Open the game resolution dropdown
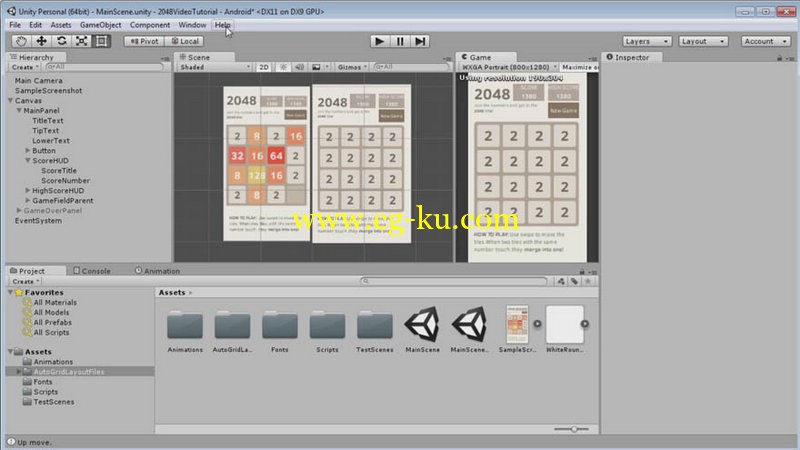The width and height of the screenshot is (800, 450). [509, 67]
